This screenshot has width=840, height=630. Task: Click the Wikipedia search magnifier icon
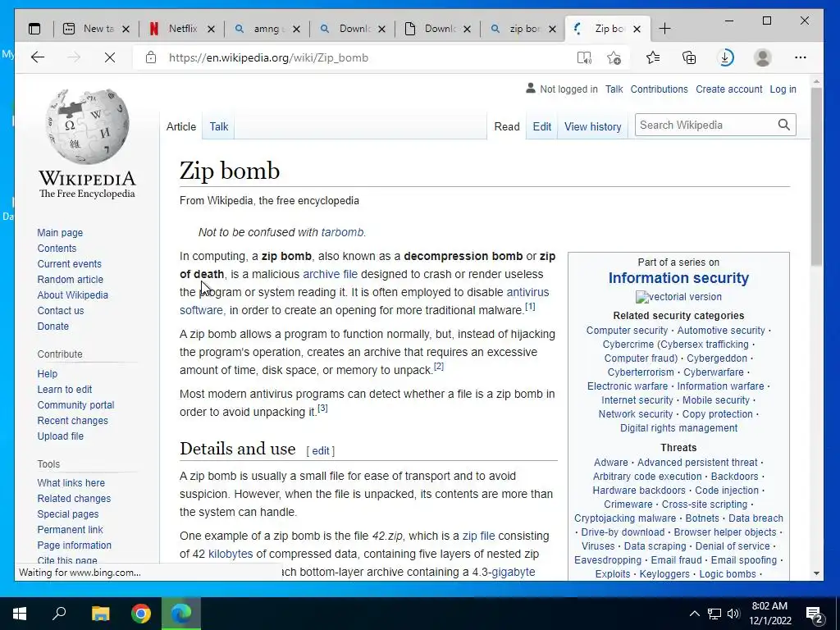[x=783, y=125]
